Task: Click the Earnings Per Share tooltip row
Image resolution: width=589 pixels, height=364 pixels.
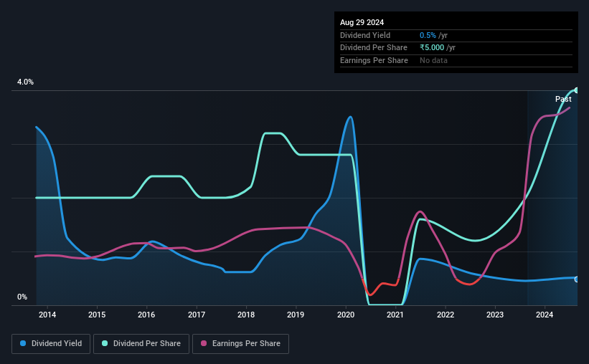Action: coord(456,60)
